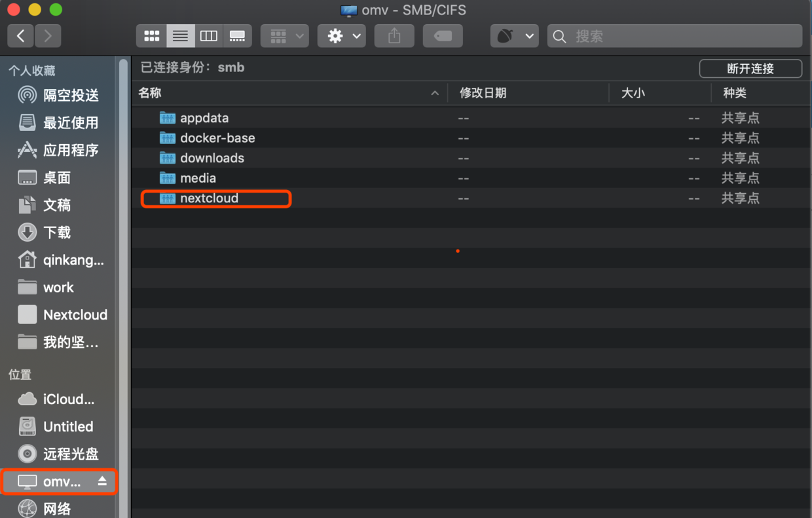Open the 我的坚… folder in sidebar
Viewport: 812px width, 518px height.
[59, 342]
